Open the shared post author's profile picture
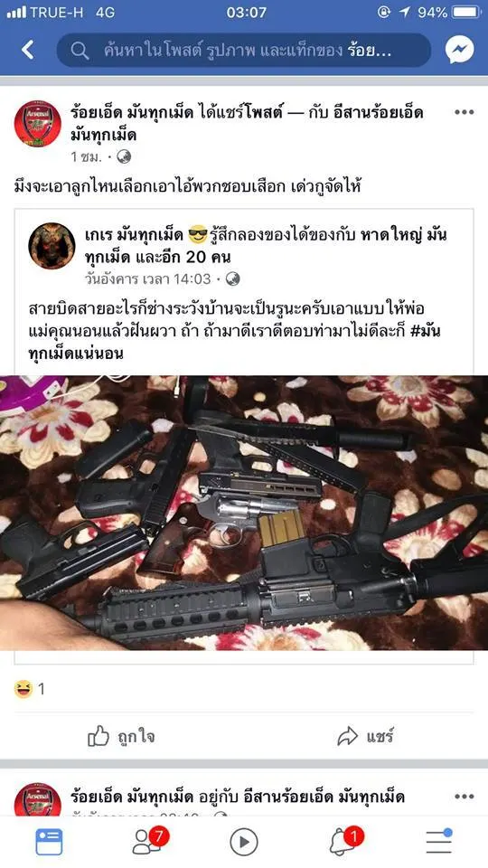Viewport: 488px width, 868px height. 52,246
